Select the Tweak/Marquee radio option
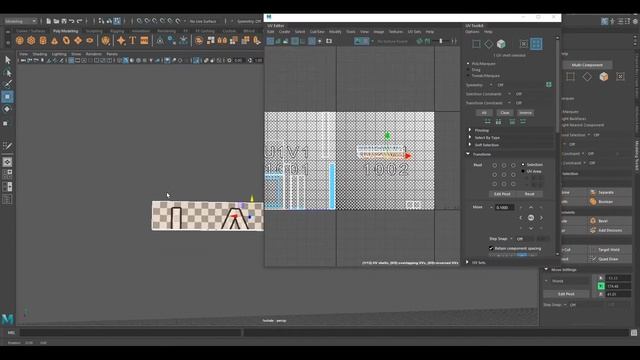Viewport: 640px width, 360px height. click(x=468, y=76)
